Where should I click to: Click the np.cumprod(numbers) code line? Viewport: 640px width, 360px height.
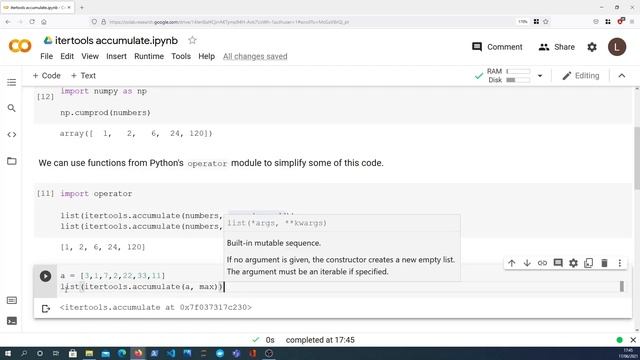coord(105,113)
